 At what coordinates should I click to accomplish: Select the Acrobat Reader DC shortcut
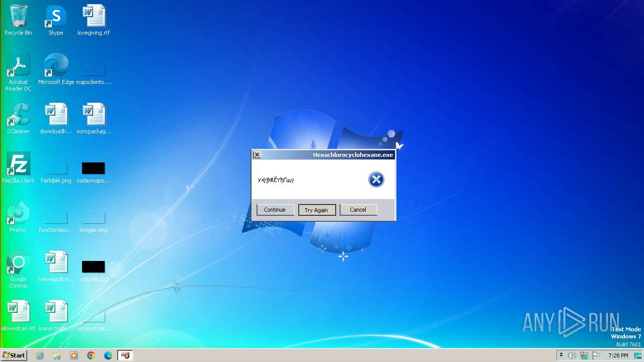click(18, 72)
